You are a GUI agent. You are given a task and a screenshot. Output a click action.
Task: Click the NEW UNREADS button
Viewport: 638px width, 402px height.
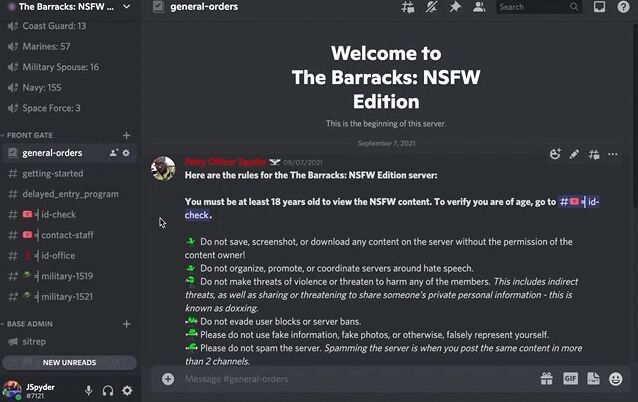tap(70, 363)
